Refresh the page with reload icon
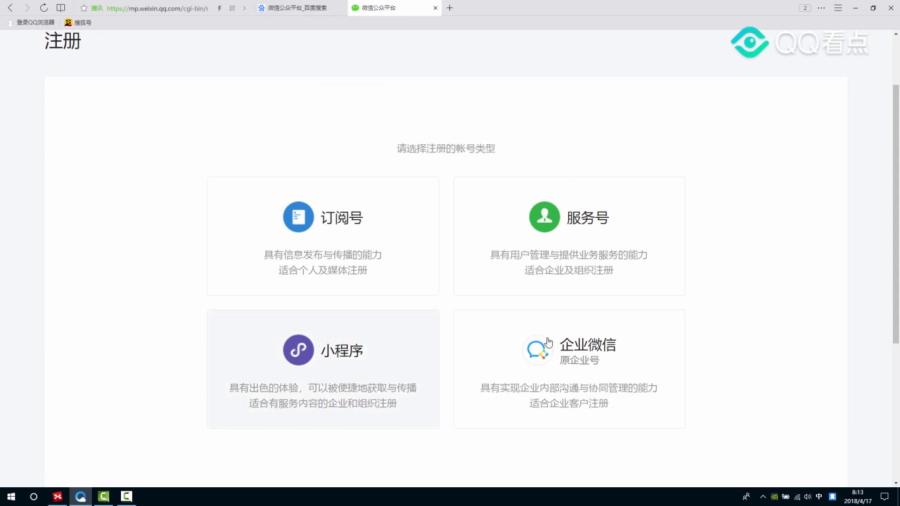This screenshot has height=506, width=900. [x=43, y=7]
